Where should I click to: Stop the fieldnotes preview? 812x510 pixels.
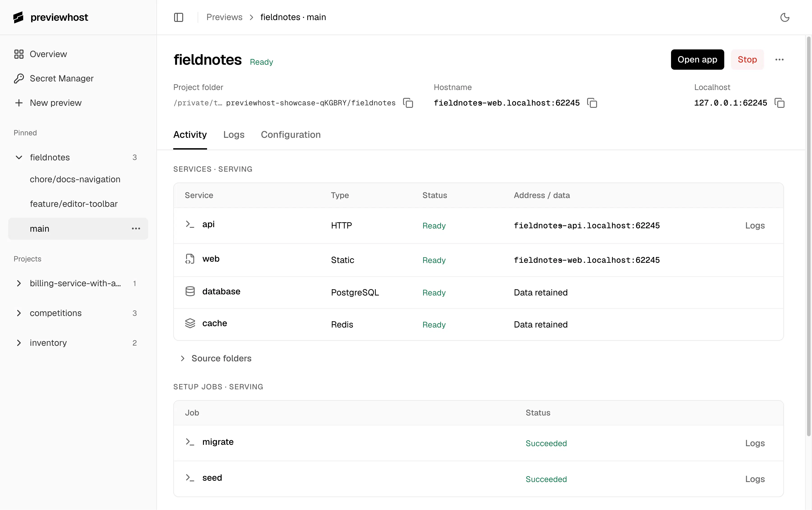(747, 60)
